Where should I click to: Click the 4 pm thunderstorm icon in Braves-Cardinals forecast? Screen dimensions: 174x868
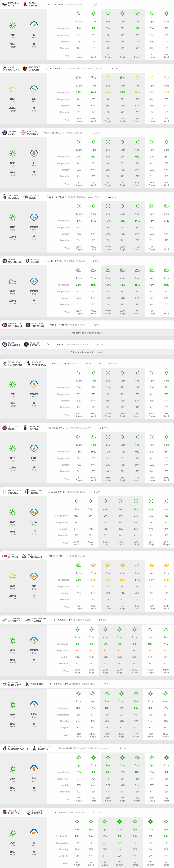[x=137, y=565]
